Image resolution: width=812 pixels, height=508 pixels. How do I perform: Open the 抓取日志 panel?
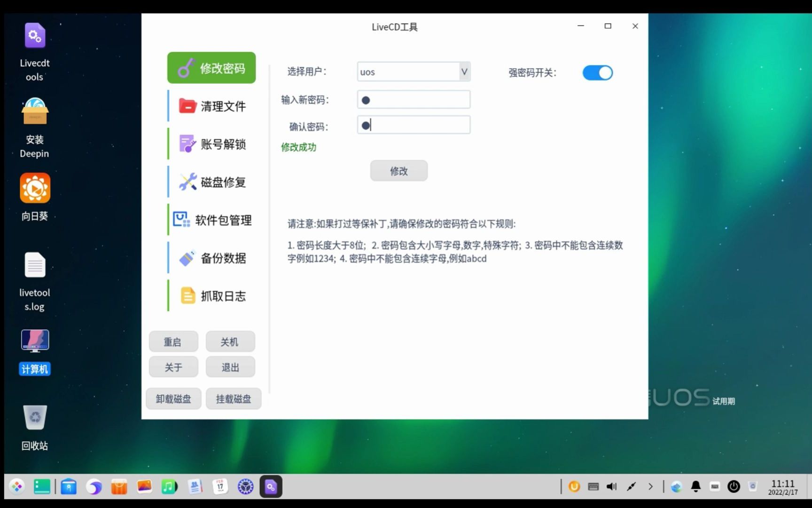pos(211,295)
